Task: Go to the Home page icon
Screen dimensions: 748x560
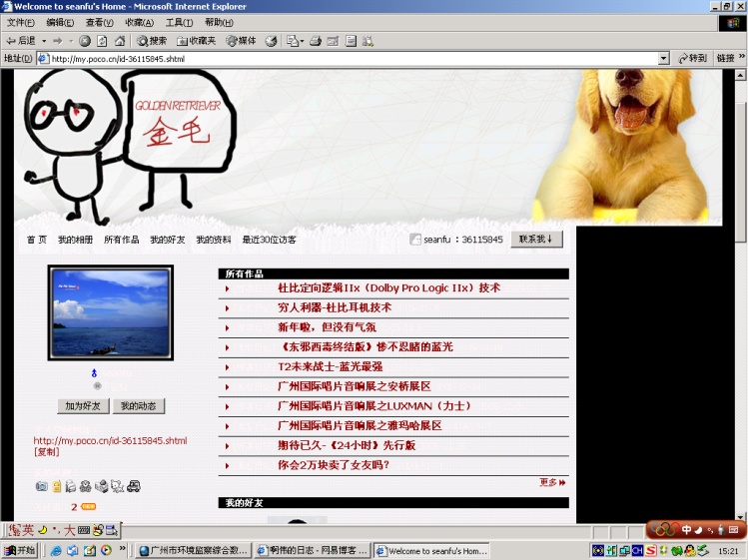Action: point(119,41)
